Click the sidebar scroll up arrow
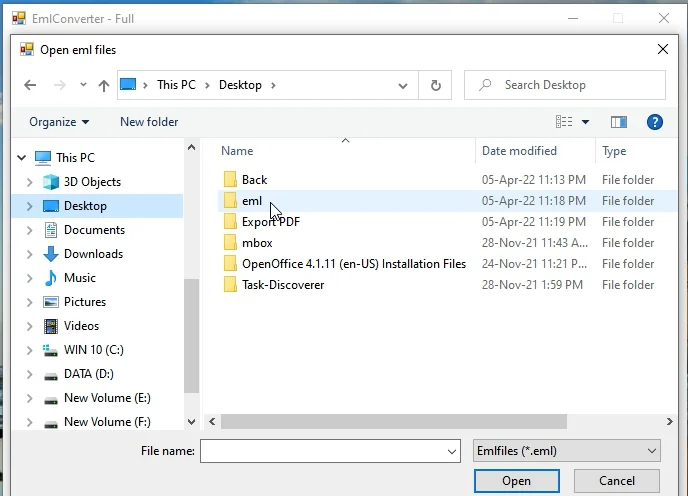The width and height of the screenshot is (688, 496). tap(191, 147)
